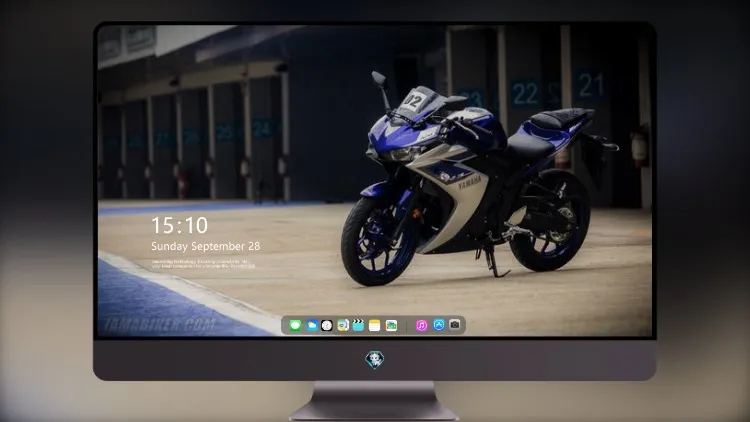750x422 pixels.
Task: Open the yellow Notes app
Action: [x=375, y=325]
